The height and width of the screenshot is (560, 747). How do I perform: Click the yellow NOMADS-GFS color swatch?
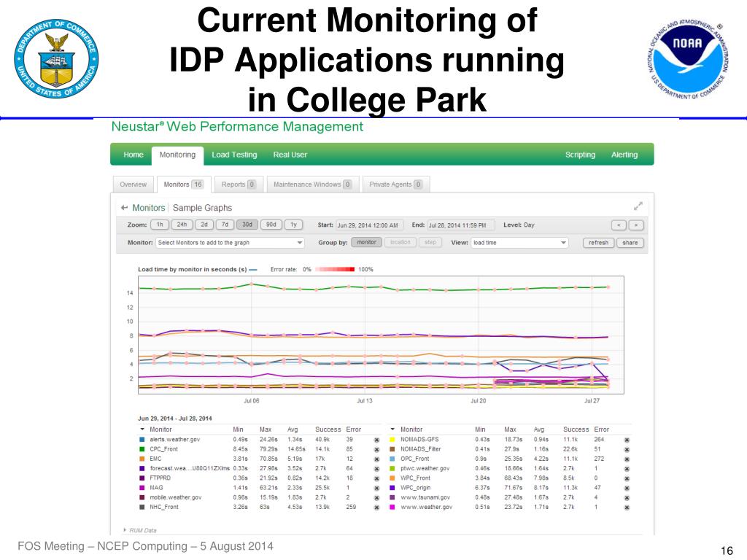392,440
